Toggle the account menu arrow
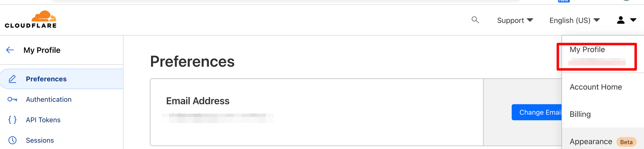The height and width of the screenshot is (149, 644). 633,20
